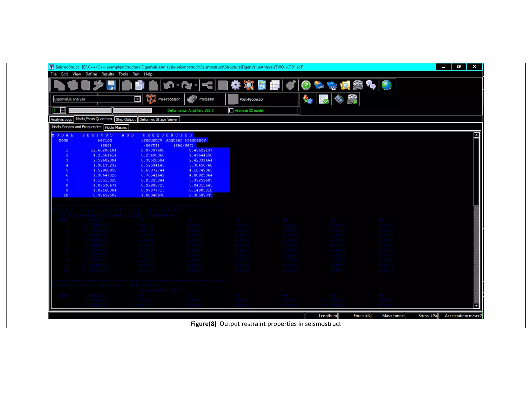This screenshot has width=532, height=411.
Task: Click the Paste clipboard toolbar icon
Action: (x=153, y=85)
